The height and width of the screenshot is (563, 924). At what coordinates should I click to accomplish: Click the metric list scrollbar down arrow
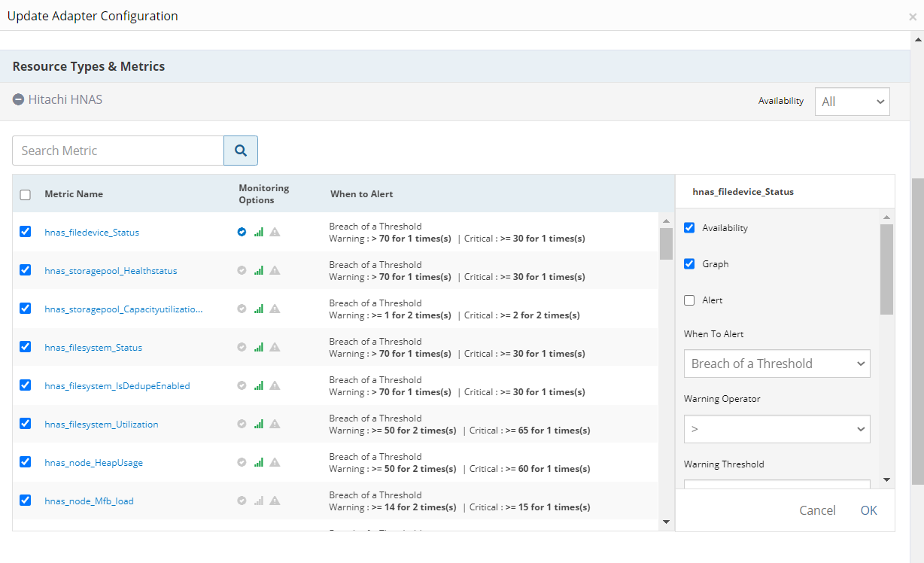point(666,522)
